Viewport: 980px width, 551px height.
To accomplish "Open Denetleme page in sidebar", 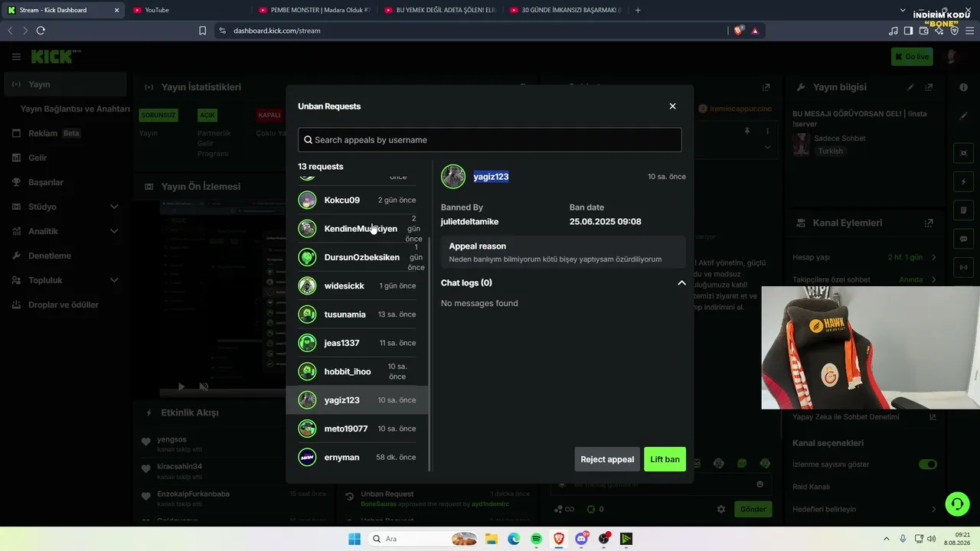I will 65,256.
